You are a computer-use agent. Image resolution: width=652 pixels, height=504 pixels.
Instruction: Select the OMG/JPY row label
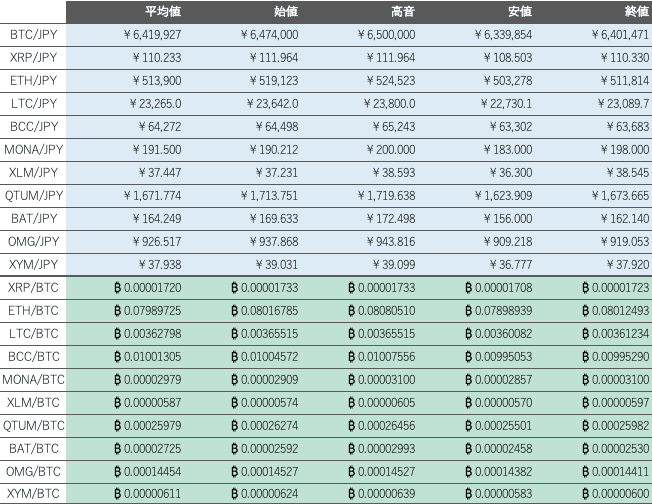point(33,241)
